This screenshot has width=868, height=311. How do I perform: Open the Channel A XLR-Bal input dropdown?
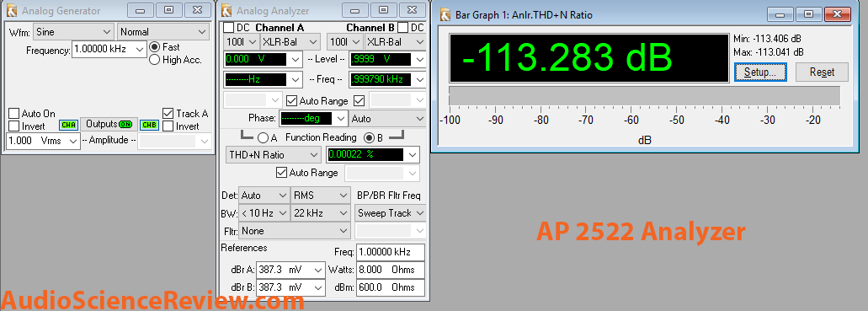pos(290,41)
